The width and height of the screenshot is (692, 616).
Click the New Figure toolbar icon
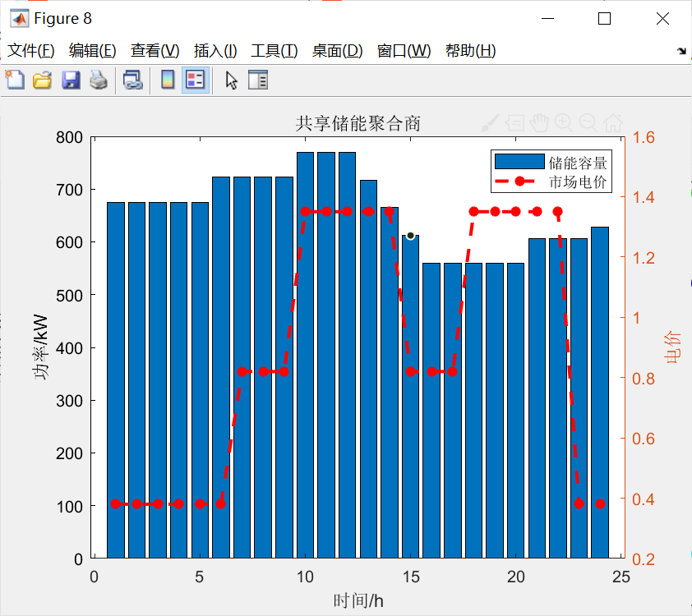pyautogui.click(x=15, y=80)
